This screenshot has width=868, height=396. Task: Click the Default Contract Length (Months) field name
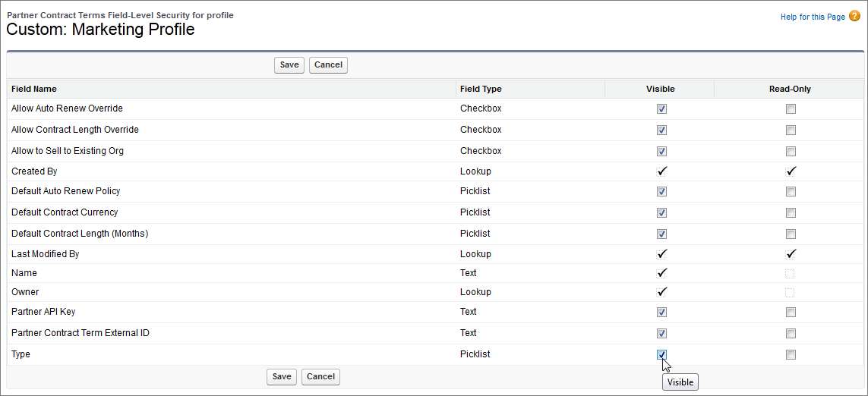tap(80, 234)
